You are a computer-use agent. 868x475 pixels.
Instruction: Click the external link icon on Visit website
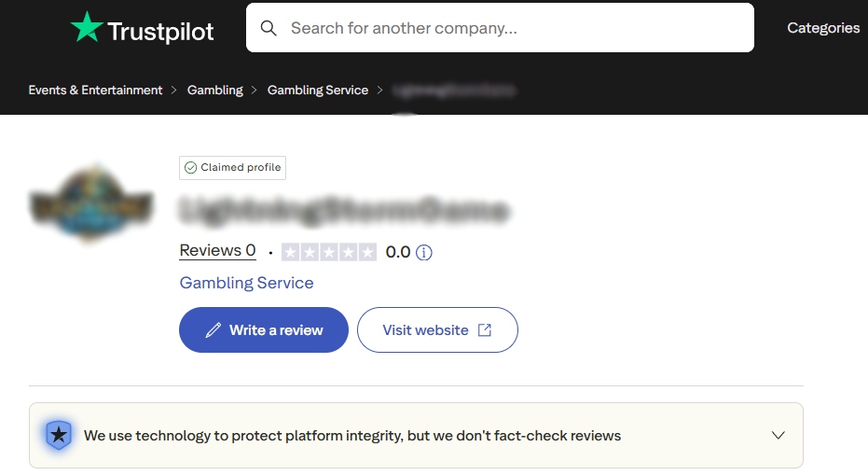click(485, 330)
